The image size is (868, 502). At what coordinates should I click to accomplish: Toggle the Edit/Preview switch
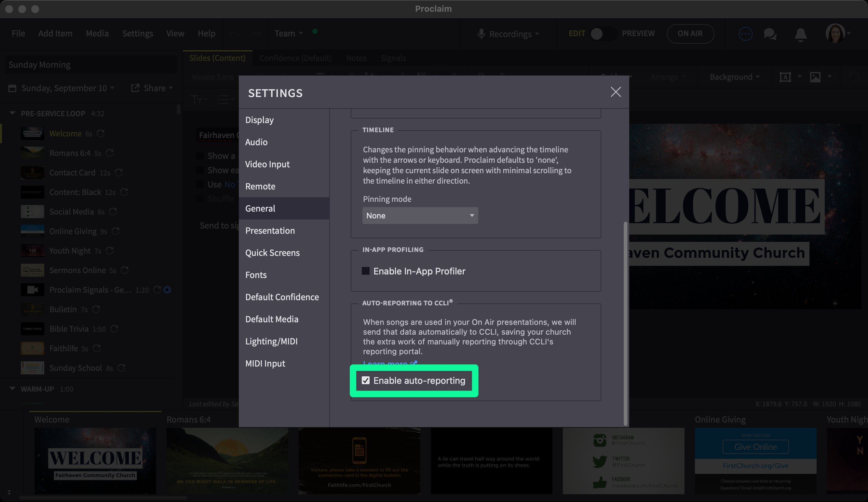[x=603, y=34]
